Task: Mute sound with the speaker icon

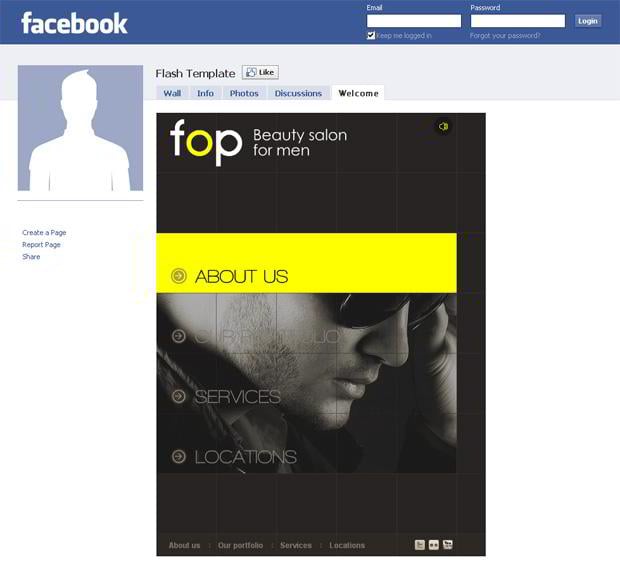Action: coord(443,126)
